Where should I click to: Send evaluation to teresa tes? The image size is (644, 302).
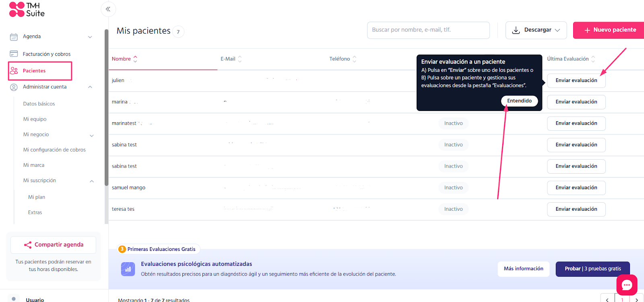pos(576,209)
